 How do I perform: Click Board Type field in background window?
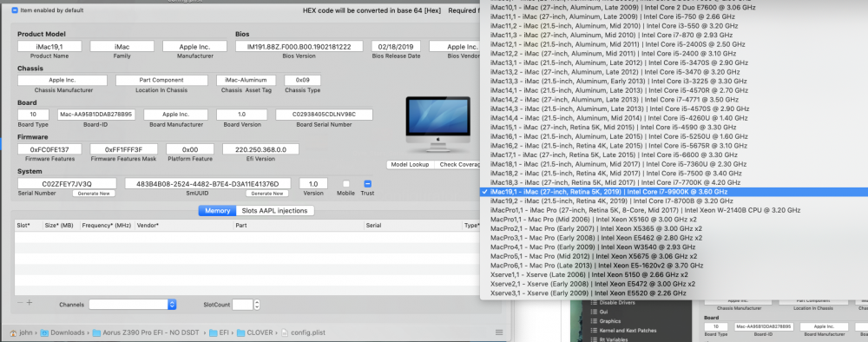tap(716, 326)
